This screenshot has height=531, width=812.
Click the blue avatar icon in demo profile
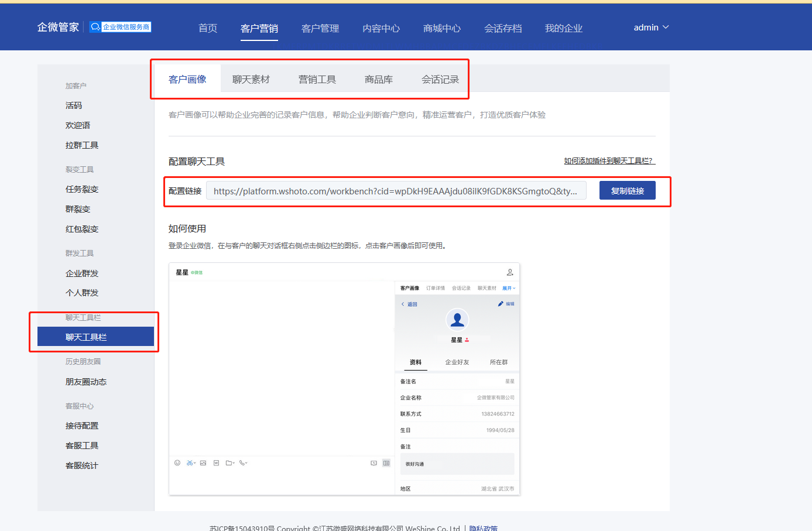(457, 320)
